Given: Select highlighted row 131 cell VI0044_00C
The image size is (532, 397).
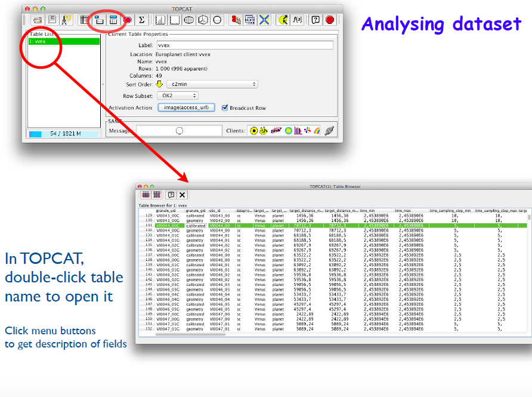Looking at the screenshot, I should [x=169, y=226].
